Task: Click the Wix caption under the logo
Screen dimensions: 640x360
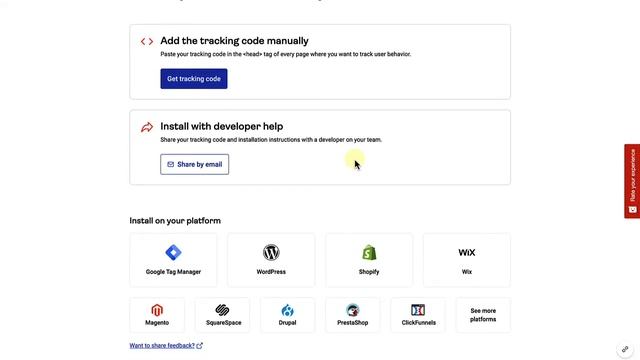Action: click(x=467, y=272)
